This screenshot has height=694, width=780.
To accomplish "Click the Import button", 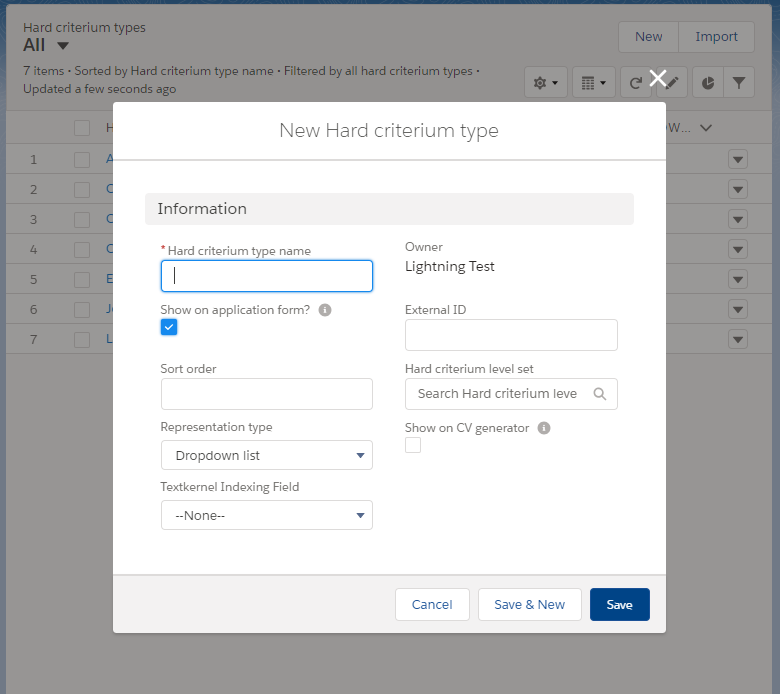I will [x=716, y=37].
